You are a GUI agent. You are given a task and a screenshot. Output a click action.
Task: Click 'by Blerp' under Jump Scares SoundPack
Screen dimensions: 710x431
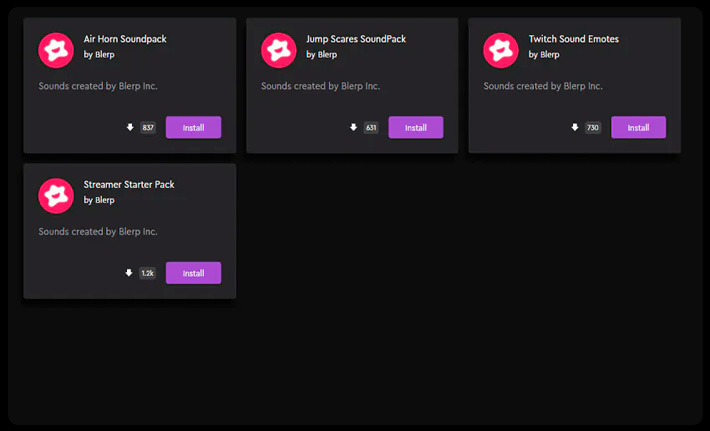pyautogui.click(x=321, y=54)
